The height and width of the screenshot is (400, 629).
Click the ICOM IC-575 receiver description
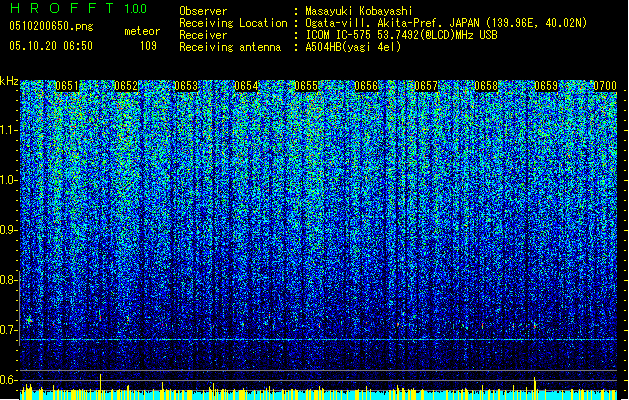[x=402, y=35]
